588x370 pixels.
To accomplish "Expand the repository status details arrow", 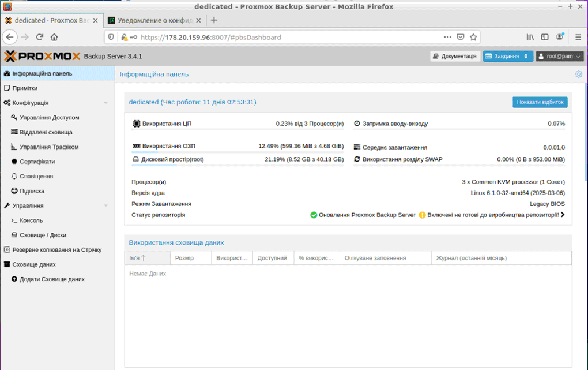I will pyautogui.click(x=562, y=214).
